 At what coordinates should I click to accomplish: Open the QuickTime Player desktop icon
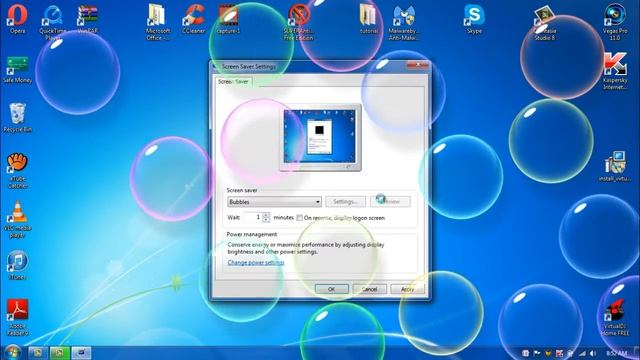(x=53, y=21)
